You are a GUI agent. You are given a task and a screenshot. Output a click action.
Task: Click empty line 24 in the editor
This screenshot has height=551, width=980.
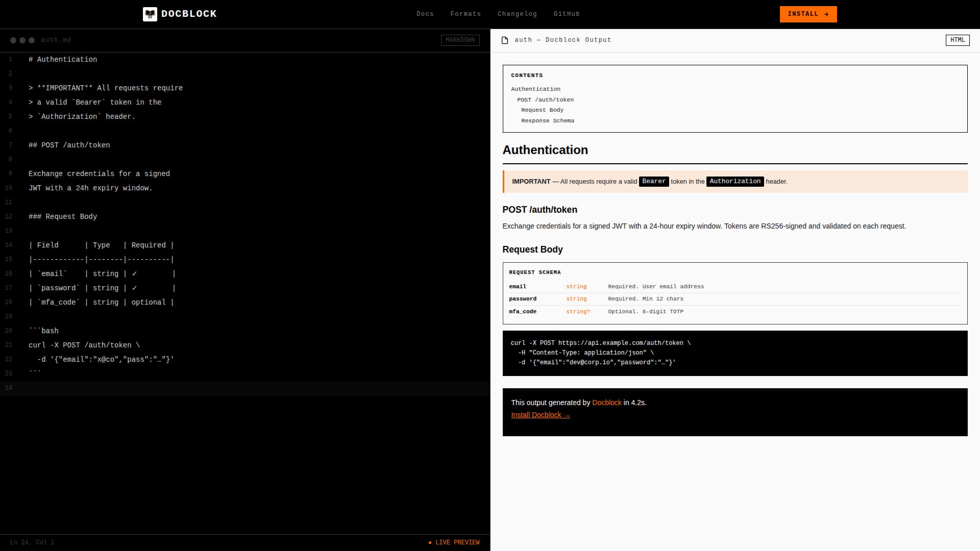coord(245,388)
